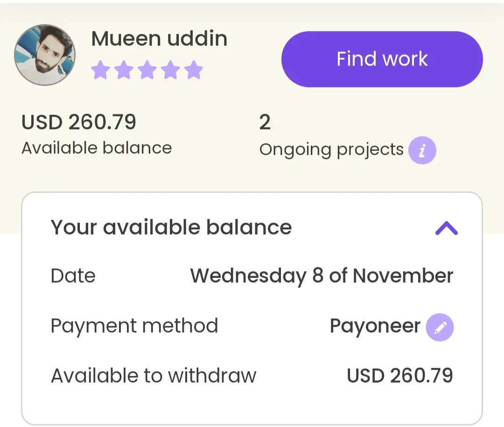Edit the Payoneer payment method
This screenshot has height=427, width=504.
pyautogui.click(x=440, y=327)
